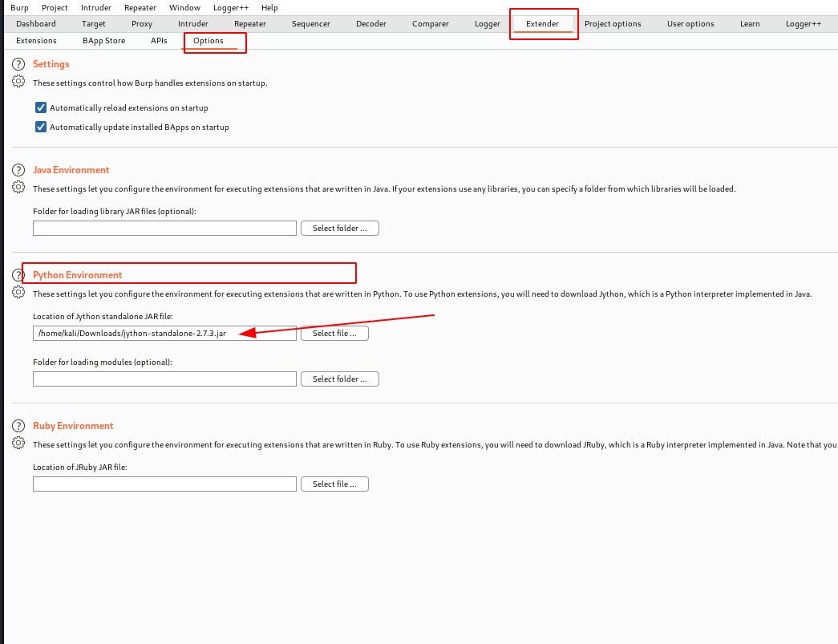838x644 pixels.
Task: Click the Java Environment heading
Action: pyautogui.click(x=71, y=170)
